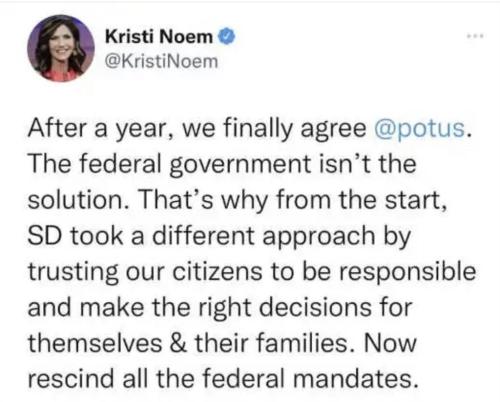Click the line 'trusting our citizens to be responsible'
The width and height of the screenshot is (500, 402).
252,272
